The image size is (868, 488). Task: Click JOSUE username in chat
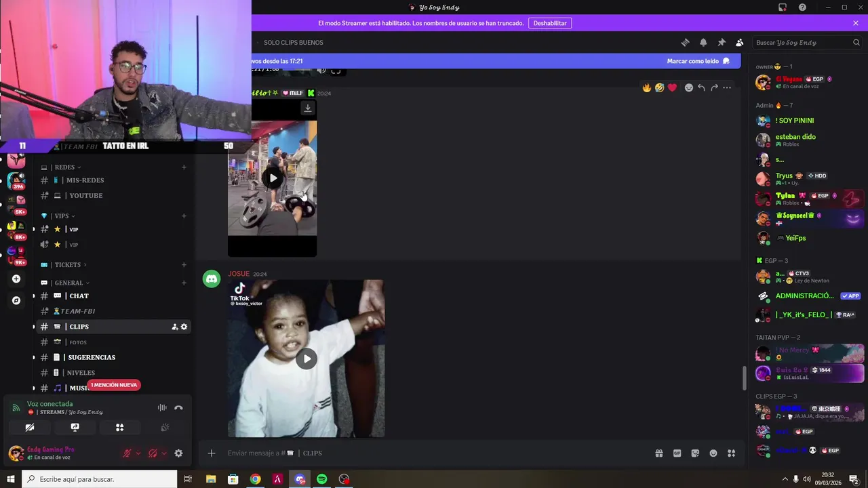pyautogui.click(x=239, y=274)
